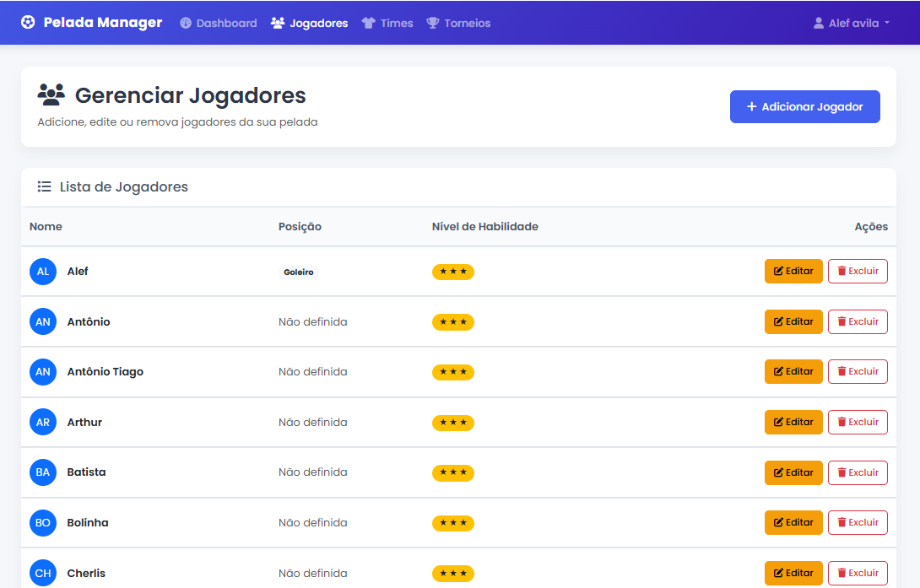Open the Alef avila user dropdown
Viewport: 920px width, 588px height.
(851, 24)
